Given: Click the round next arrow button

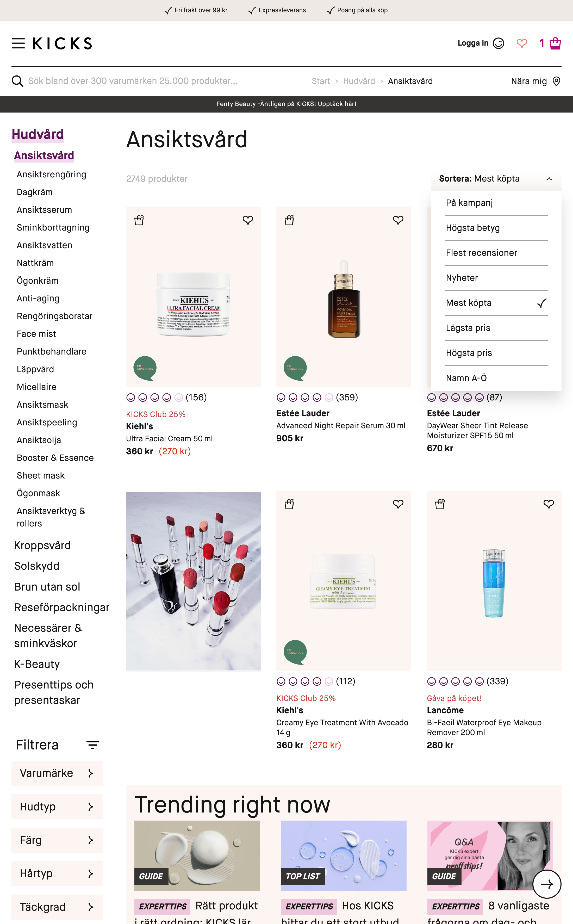Looking at the screenshot, I should point(546,884).
